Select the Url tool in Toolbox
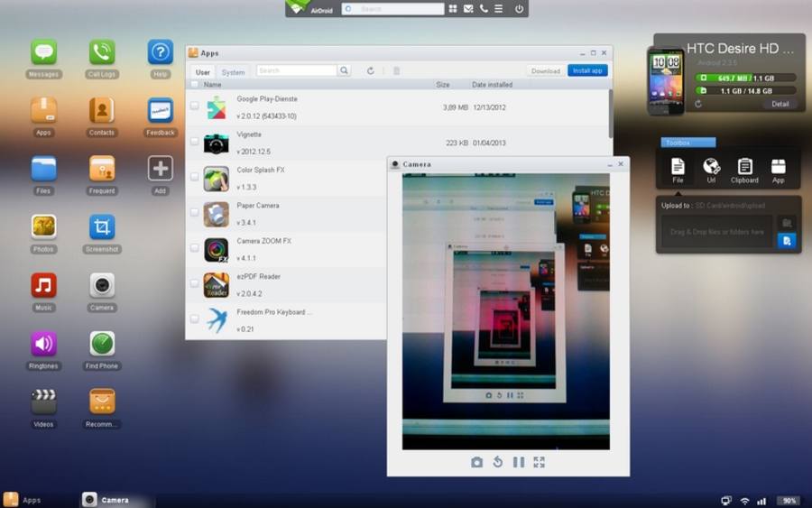 pyautogui.click(x=712, y=171)
